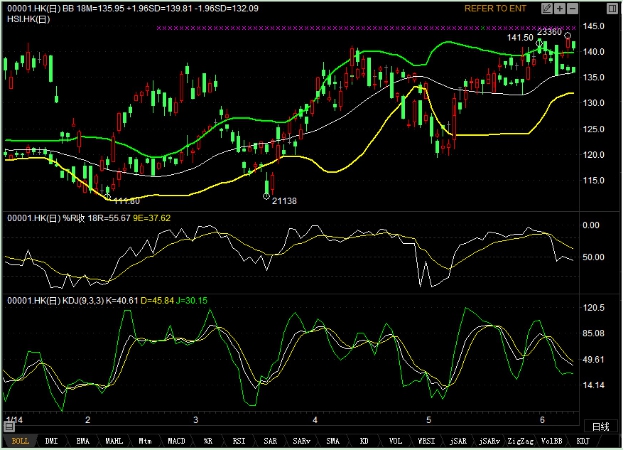The width and height of the screenshot is (624, 450).
Task: Select the RSI indicator tab
Action: [239, 440]
